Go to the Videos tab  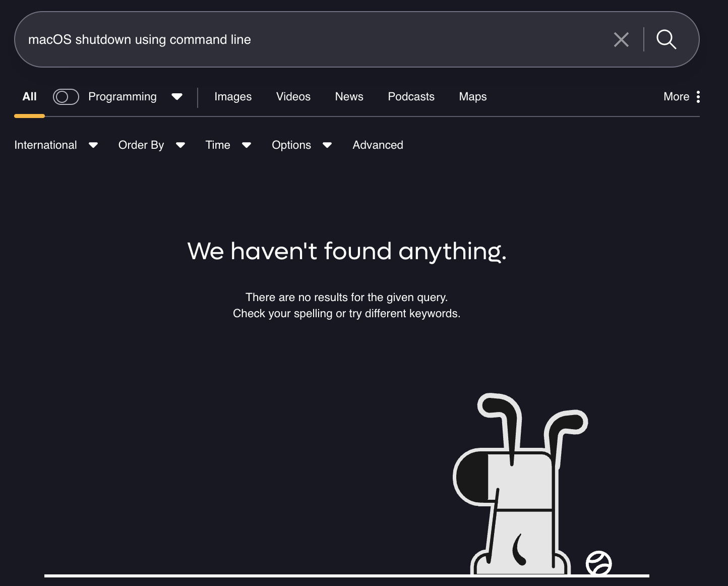click(293, 97)
